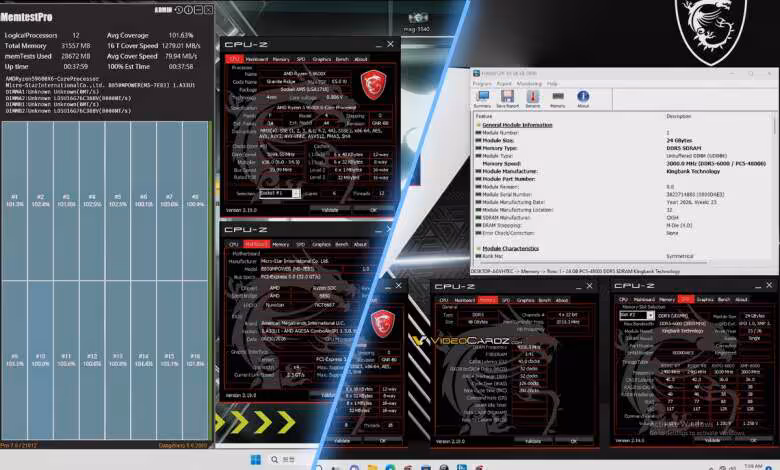780x470 pixels.
Task: Select the highlighted Memory tab in bottom-middle CPU-Z
Action: (x=488, y=300)
